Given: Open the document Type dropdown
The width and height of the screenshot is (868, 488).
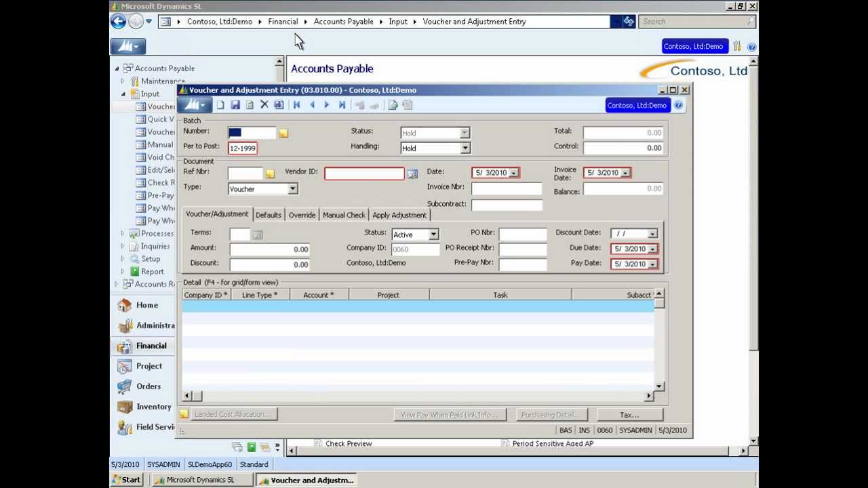Looking at the screenshot, I should (292, 189).
